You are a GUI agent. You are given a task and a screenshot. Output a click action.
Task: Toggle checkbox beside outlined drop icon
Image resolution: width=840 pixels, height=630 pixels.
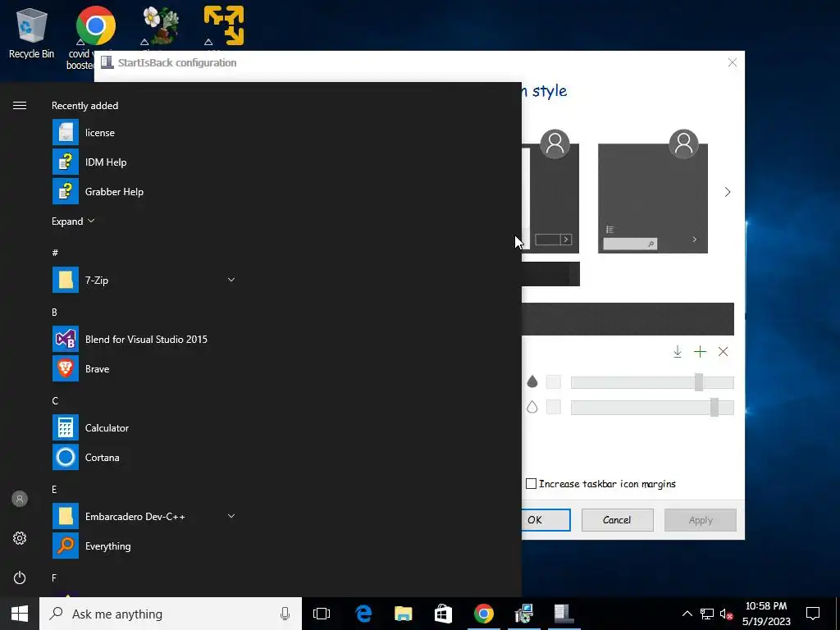point(554,407)
